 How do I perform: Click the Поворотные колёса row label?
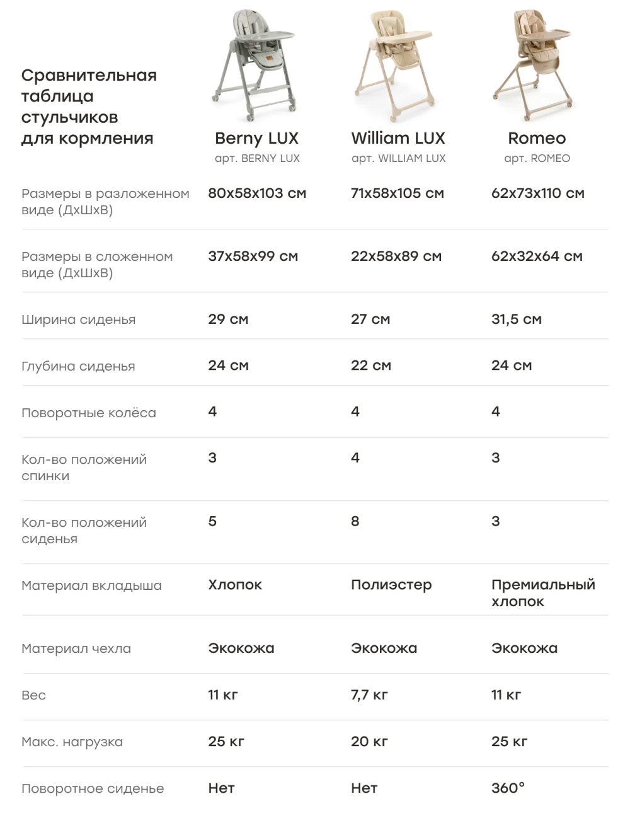tap(89, 413)
